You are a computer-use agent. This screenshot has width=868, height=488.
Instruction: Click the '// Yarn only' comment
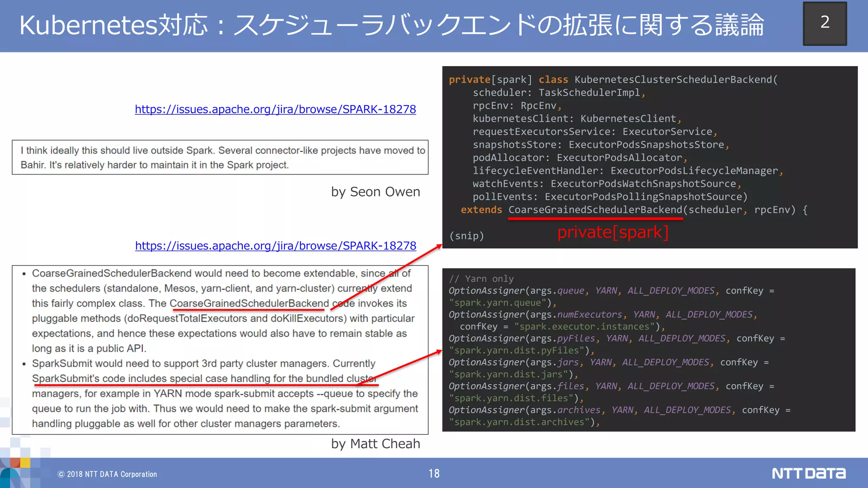pyautogui.click(x=481, y=279)
